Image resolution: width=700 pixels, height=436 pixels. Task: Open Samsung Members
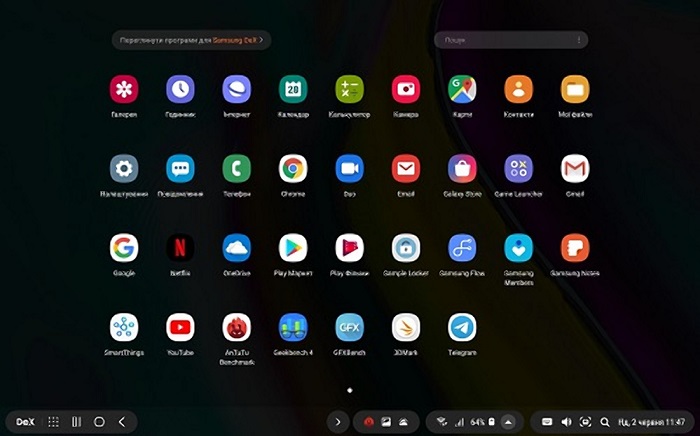tap(519, 248)
